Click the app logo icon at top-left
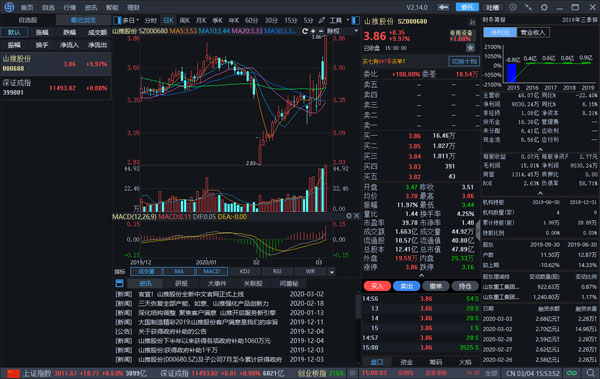 [x=9, y=7]
